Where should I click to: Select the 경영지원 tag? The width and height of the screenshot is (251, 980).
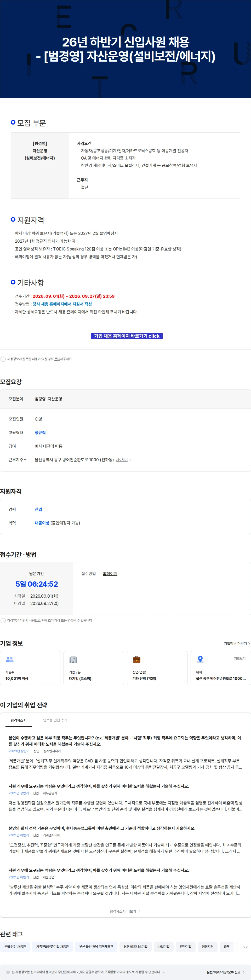click(x=208, y=947)
